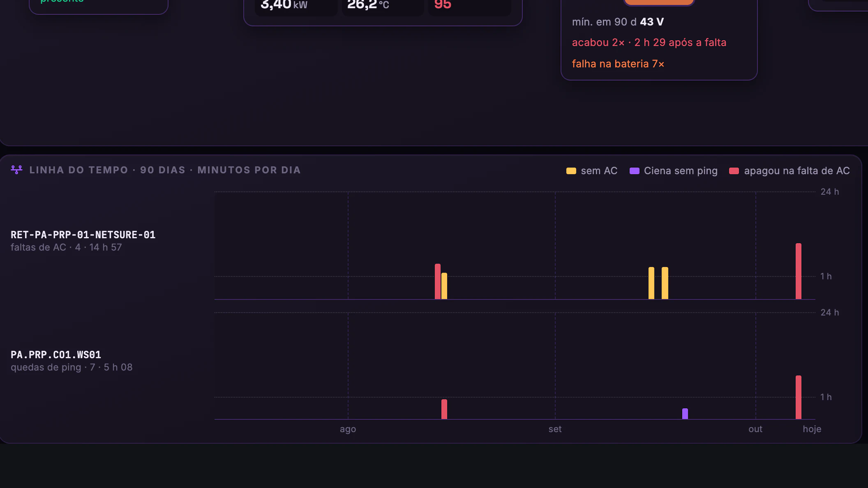Click the 'hoje' axis label
The height and width of the screenshot is (488, 868).
coord(812,429)
